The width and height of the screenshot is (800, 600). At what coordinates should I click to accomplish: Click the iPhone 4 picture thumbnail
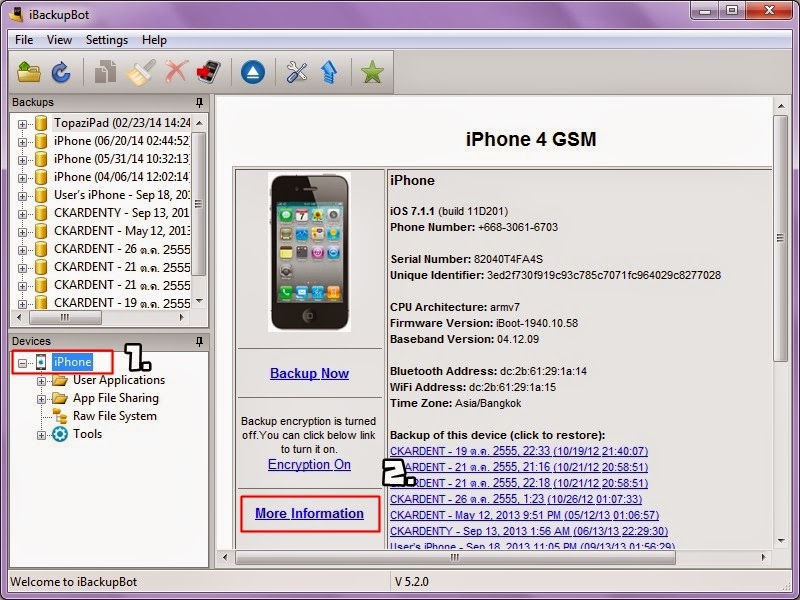310,252
